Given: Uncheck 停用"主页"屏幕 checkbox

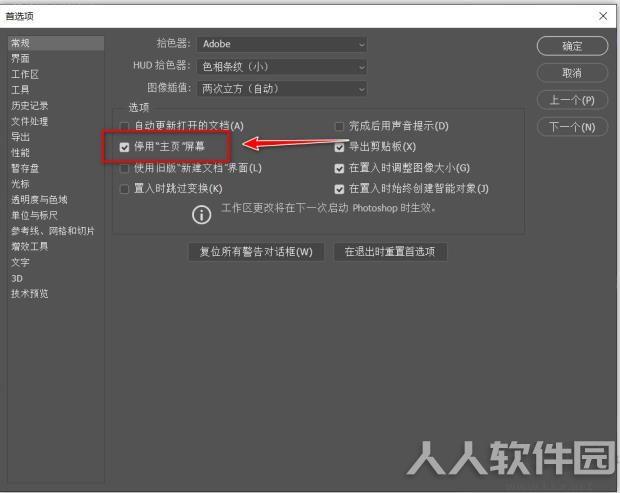Looking at the screenshot, I should coord(124,147).
